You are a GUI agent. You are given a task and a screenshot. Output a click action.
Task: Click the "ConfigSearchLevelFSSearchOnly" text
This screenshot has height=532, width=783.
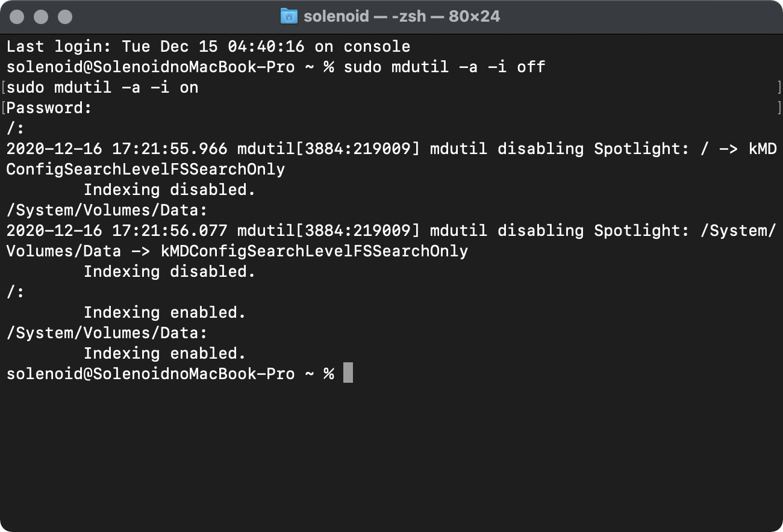(x=146, y=169)
